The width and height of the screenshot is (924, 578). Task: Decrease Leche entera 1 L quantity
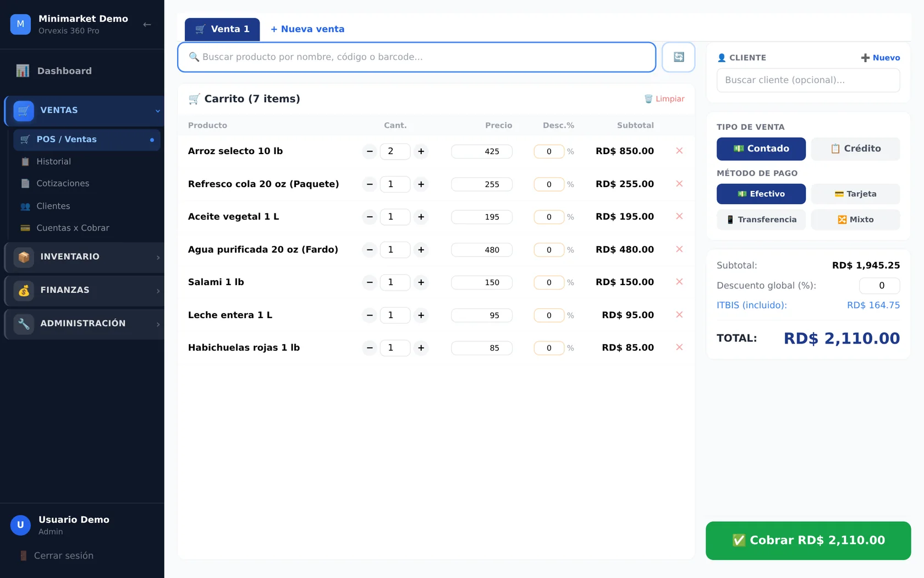point(370,315)
